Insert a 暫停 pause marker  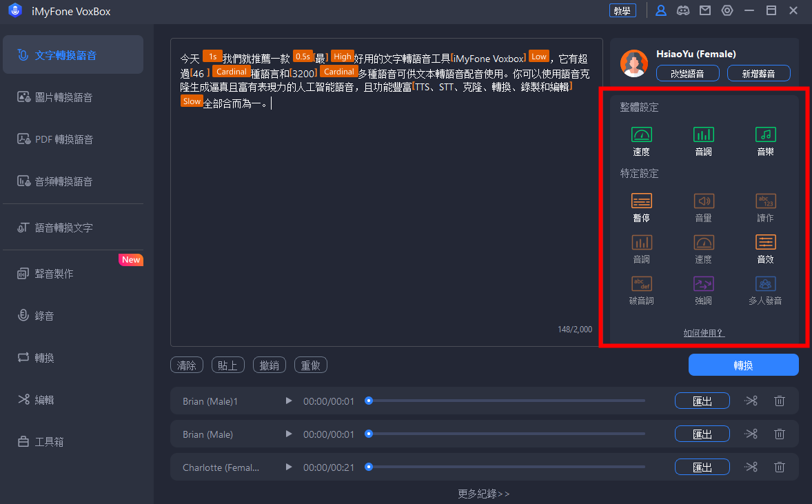[x=641, y=208]
